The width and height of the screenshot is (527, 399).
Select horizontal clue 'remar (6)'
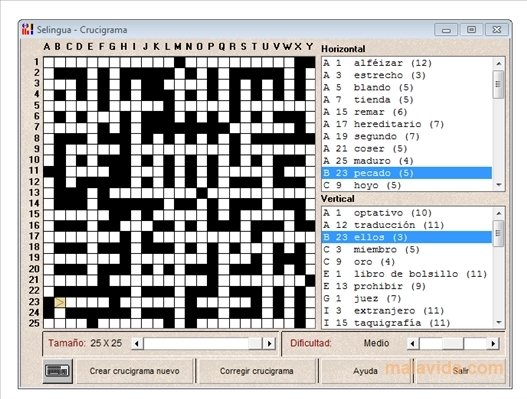[407, 112]
